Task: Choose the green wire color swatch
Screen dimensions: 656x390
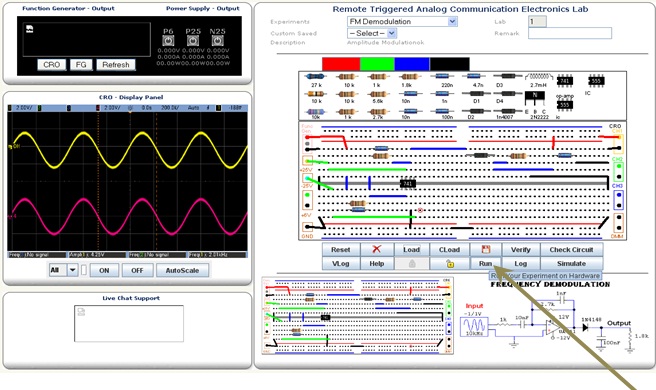Action: point(377,64)
